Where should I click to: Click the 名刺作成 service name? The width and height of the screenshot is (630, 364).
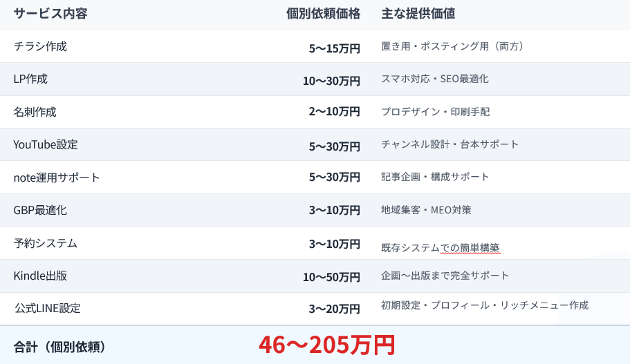(35, 112)
